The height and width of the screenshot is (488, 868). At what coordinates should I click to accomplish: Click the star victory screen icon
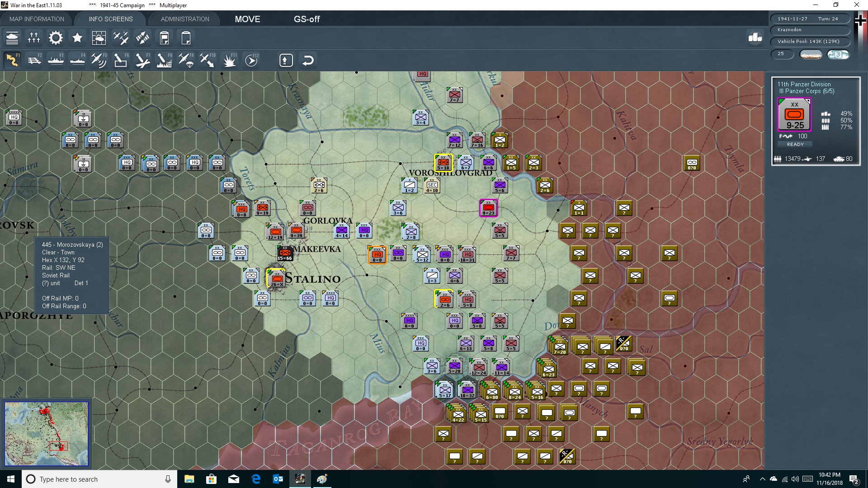77,38
